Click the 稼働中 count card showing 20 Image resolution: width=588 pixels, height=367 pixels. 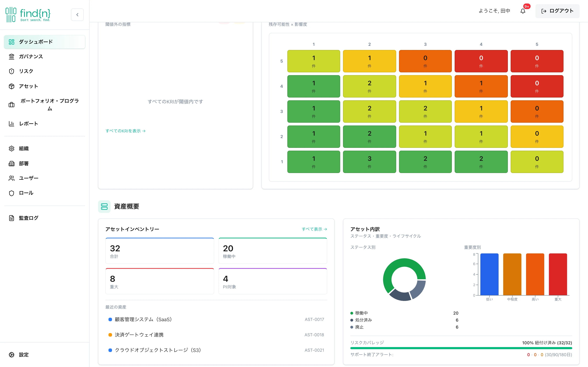(273, 251)
